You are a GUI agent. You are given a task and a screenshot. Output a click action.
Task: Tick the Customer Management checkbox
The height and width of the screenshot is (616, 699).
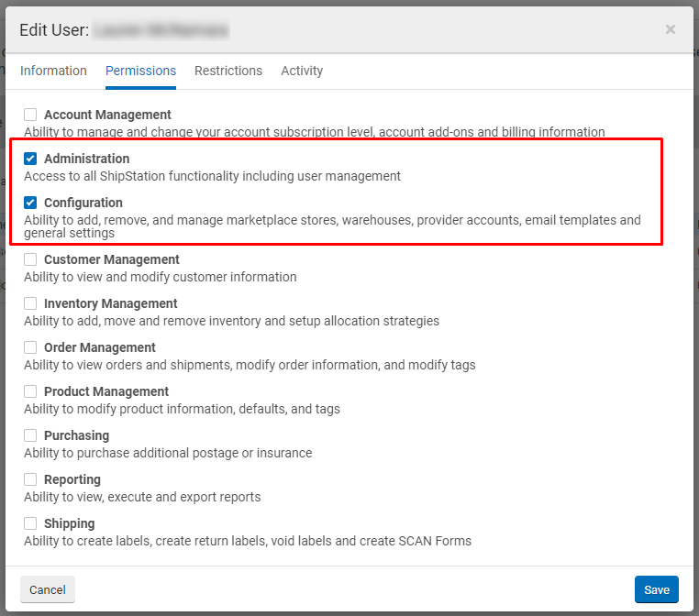tap(30, 259)
